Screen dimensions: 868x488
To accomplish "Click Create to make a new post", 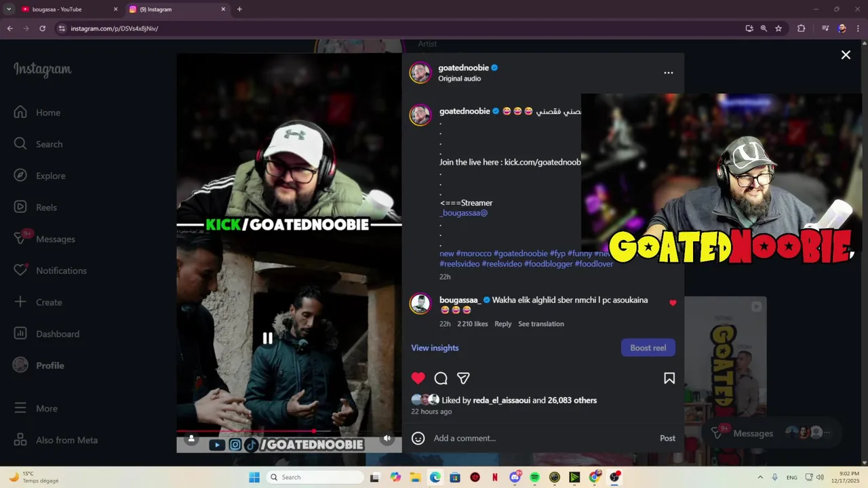I will 38,302.
